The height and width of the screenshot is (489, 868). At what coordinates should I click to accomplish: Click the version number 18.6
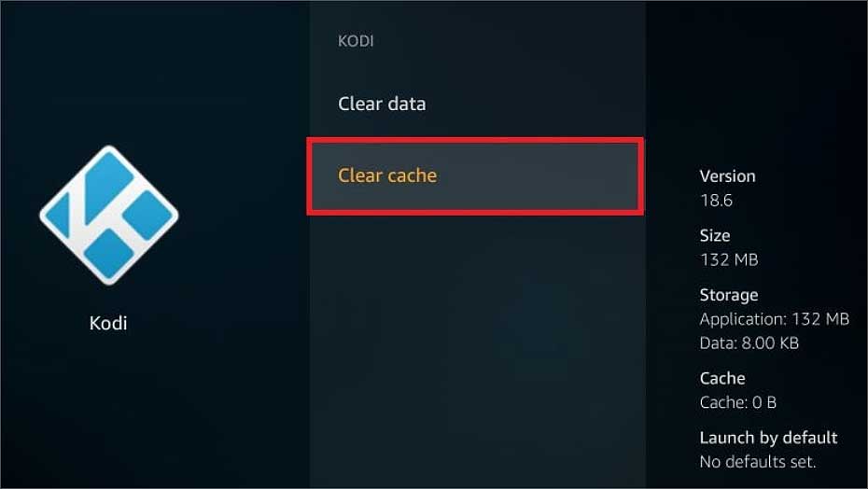(716, 200)
